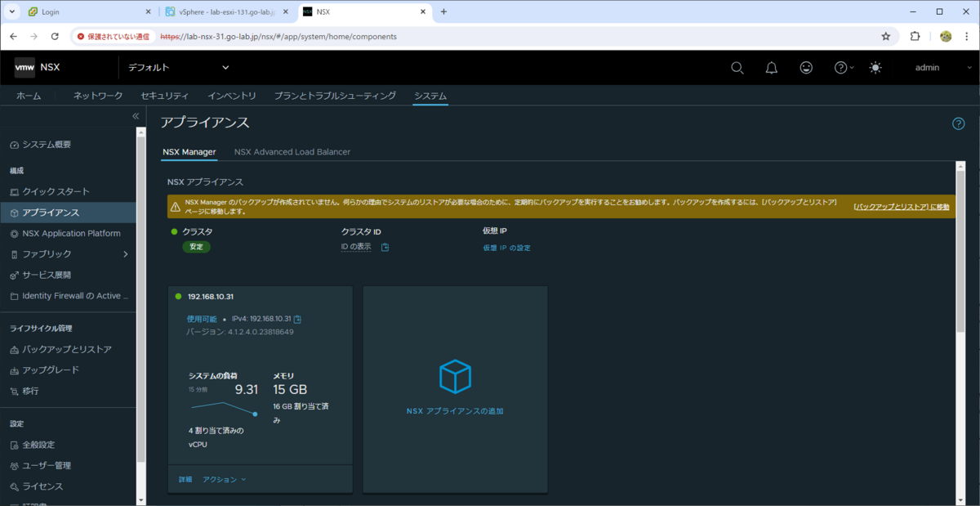This screenshot has height=506, width=980.
Task: Click the browser reload button
Action: 55,37
